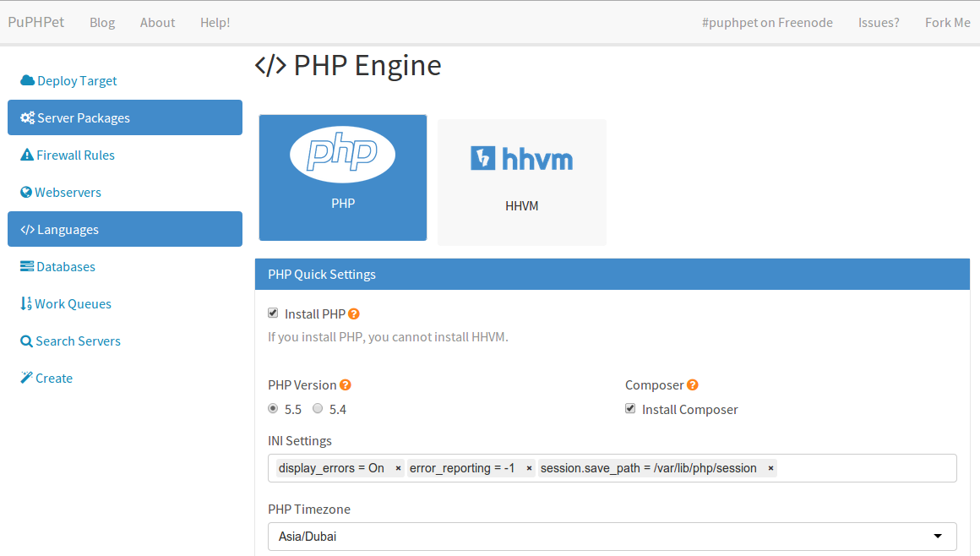Image resolution: width=980 pixels, height=556 pixels.
Task: Click the cloud icon beside Deploy Target
Action: 27,80
